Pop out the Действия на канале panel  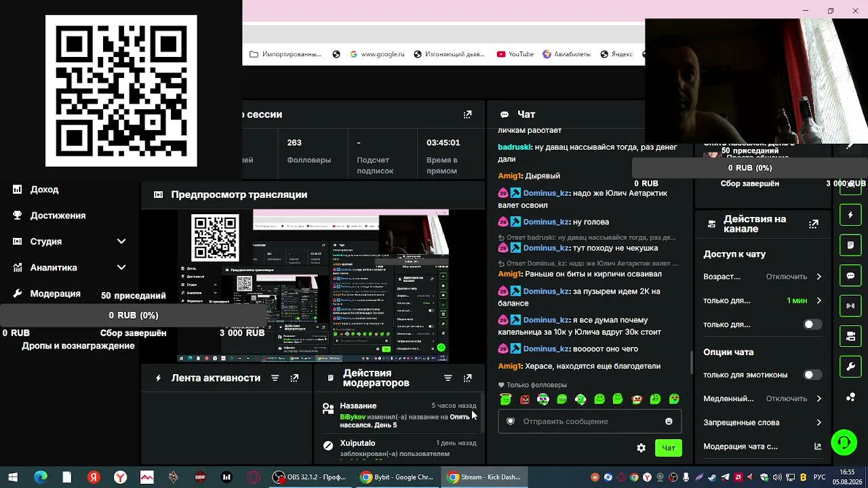coord(814,224)
